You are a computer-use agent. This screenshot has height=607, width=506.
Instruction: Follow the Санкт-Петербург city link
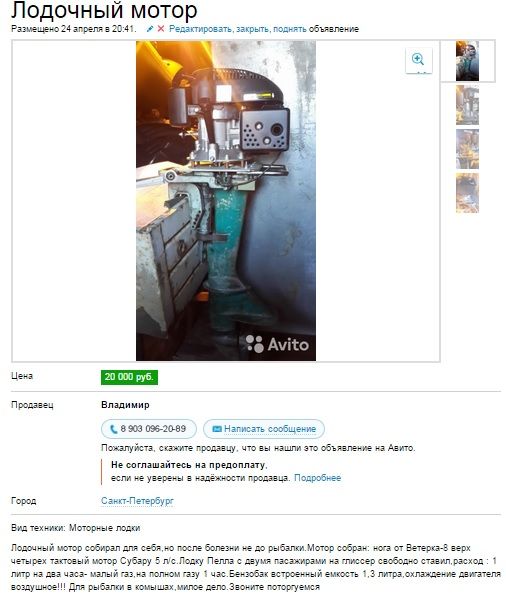click(x=137, y=501)
